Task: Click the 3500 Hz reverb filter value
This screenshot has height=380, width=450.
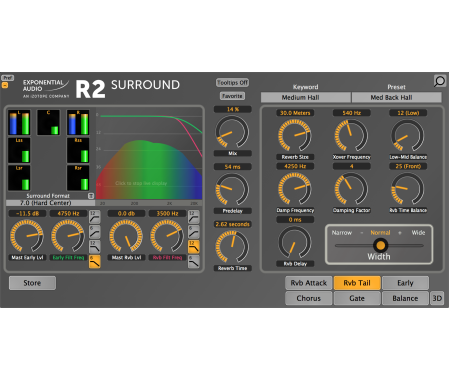Action: (x=167, y=213)
